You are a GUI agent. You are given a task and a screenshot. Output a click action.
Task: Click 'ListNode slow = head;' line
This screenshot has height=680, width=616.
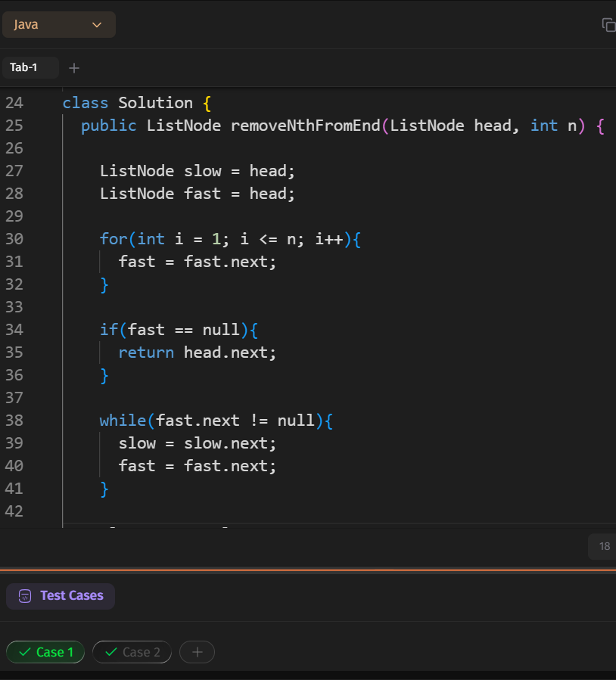pos(198,171)
